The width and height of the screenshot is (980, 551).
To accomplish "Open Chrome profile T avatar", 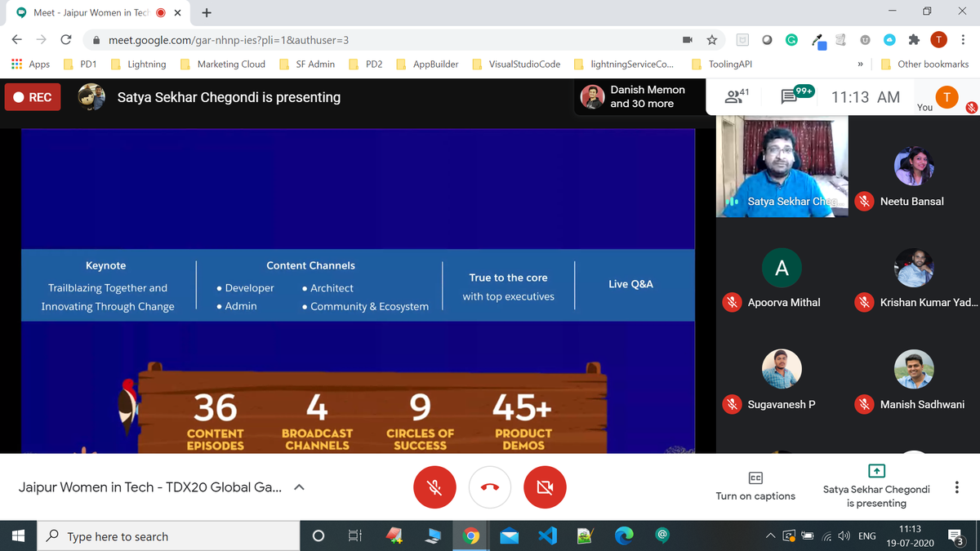I will (x=939, y=39).
